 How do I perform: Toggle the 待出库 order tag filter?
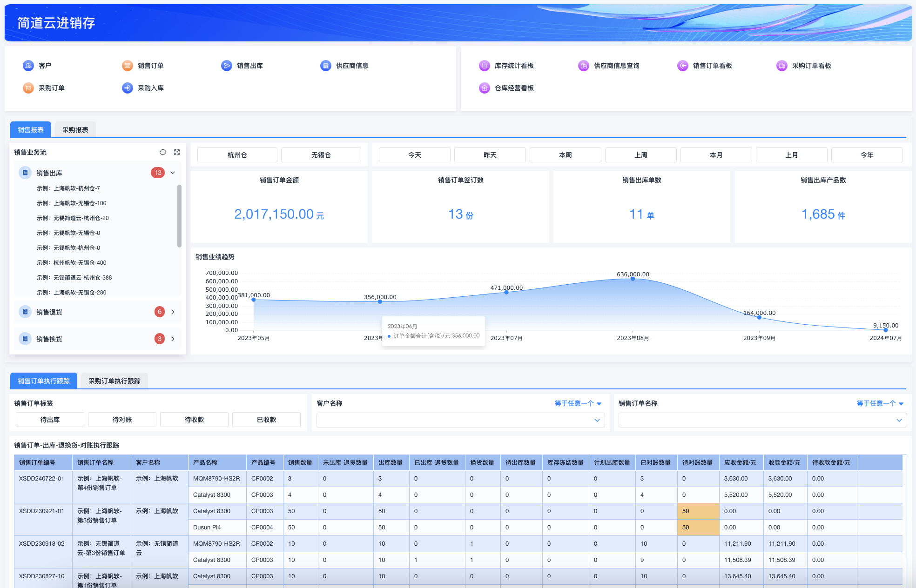click(x=50, y=420)
